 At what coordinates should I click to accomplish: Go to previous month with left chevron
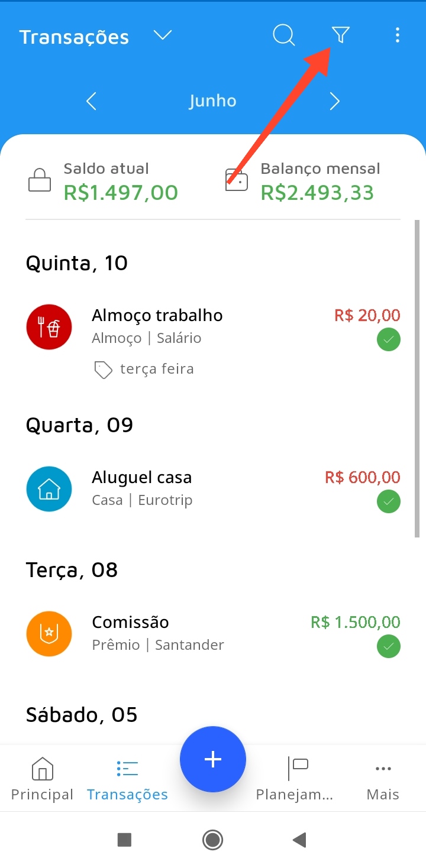tap(91, 101)
